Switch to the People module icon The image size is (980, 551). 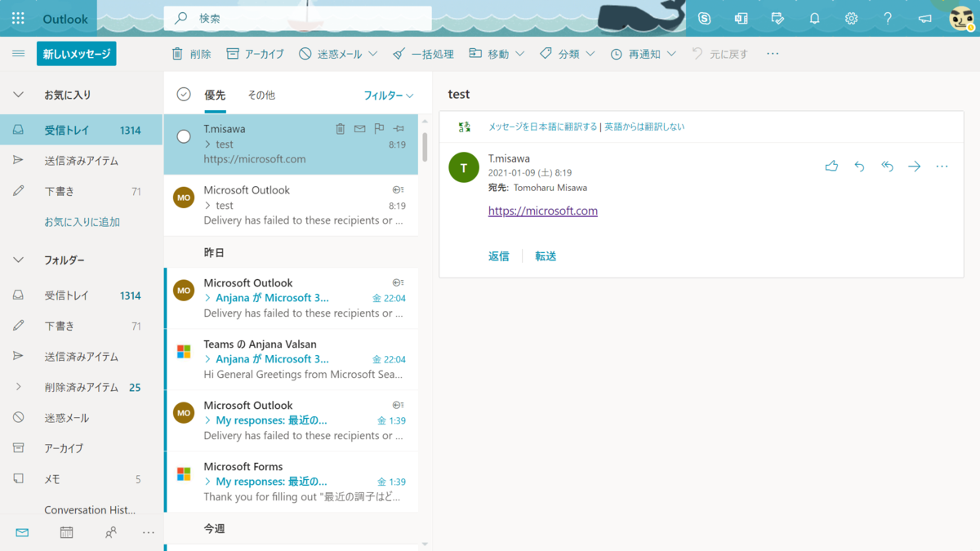[x=111, y=532]
